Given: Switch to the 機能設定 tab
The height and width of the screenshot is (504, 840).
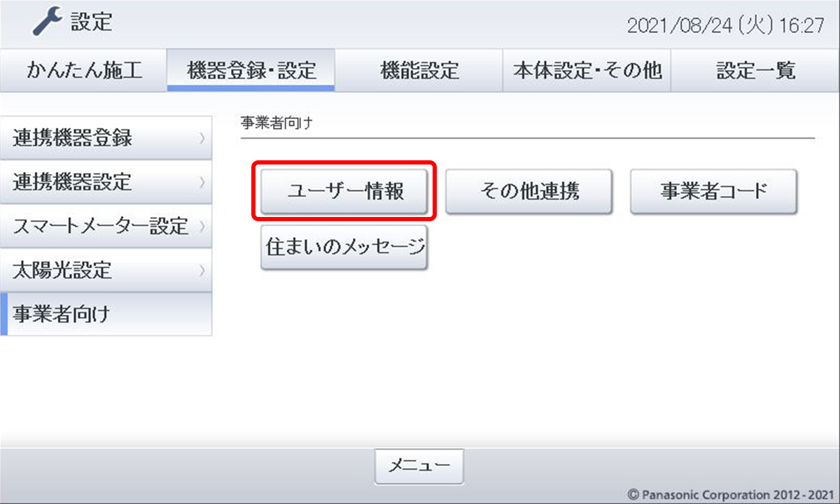Looking at the screenshot, I should (419, 70).
